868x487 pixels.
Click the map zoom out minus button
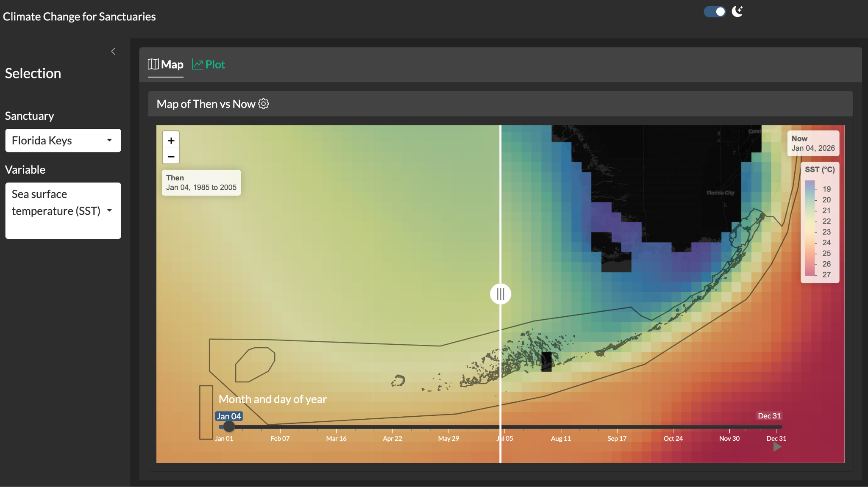click(171, 156)
